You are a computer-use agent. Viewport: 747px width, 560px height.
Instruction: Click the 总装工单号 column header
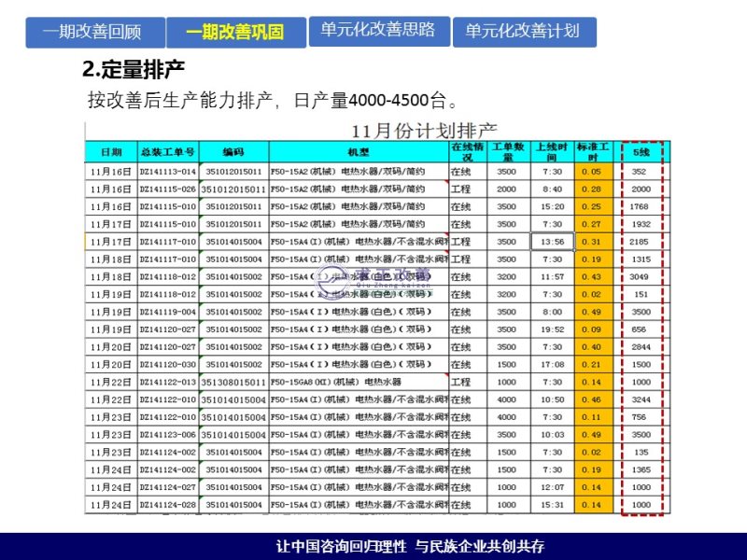[168, 151]
